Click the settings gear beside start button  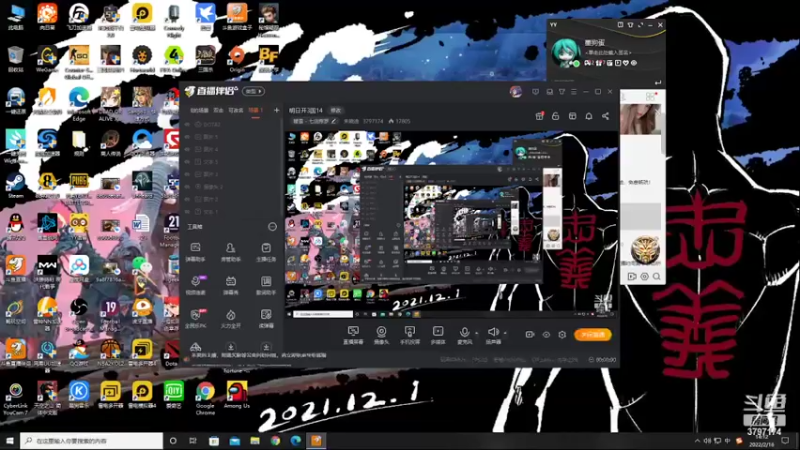click(x=562, y=335)
